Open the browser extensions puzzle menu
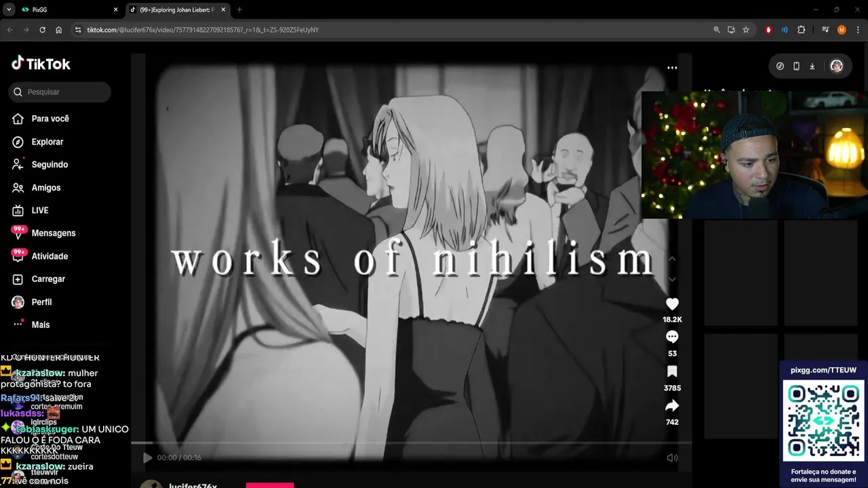This screenshot has width=868, height=488. point(801,30)
